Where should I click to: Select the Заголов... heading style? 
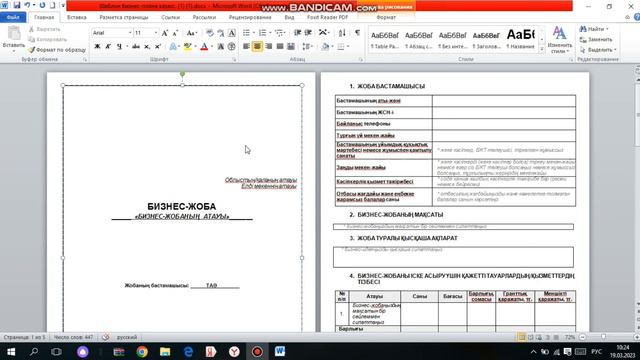click(486, 40)
